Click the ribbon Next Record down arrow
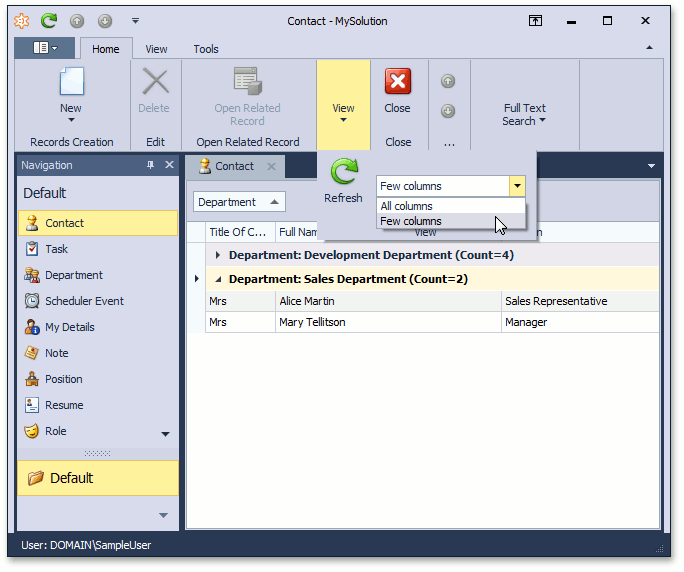Viewport: 684px width, 572px height. coord(448,111)
